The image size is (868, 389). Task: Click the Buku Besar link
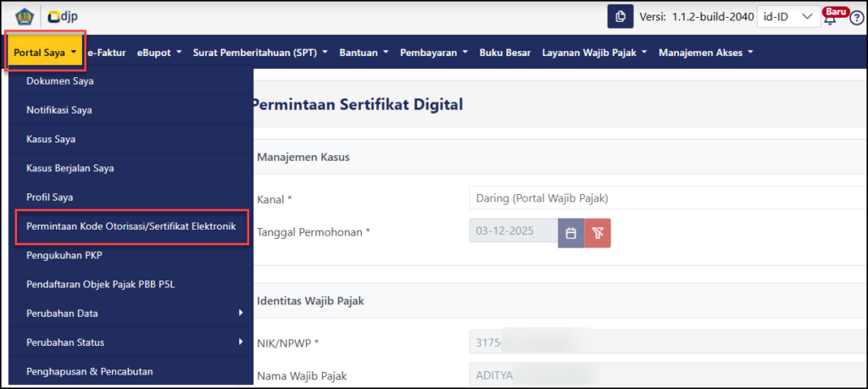[505, 53]
